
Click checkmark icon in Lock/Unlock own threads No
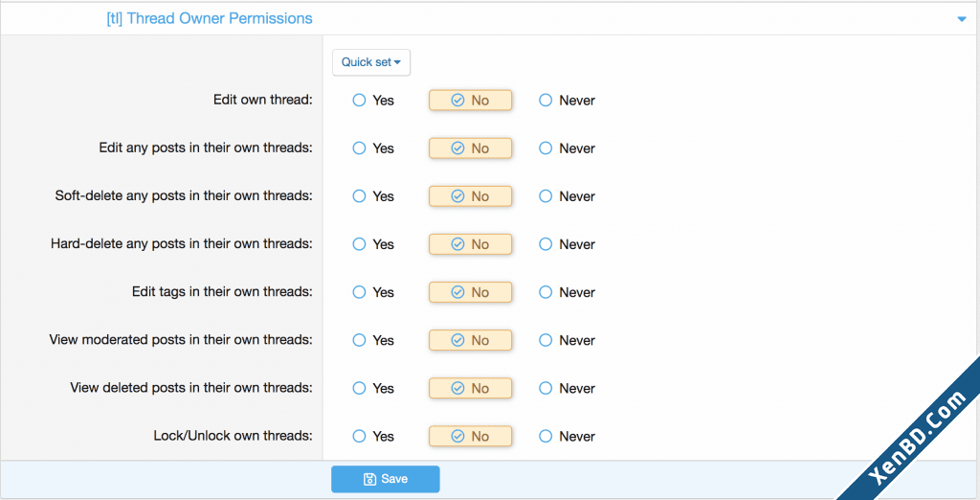tap(457, 436)
